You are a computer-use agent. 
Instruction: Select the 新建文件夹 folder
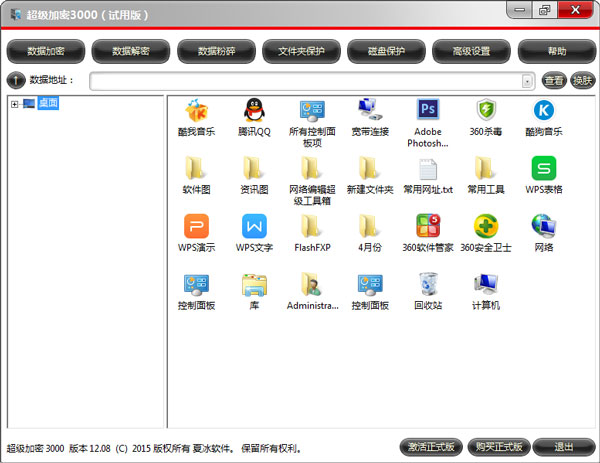[x=370, y=168]
